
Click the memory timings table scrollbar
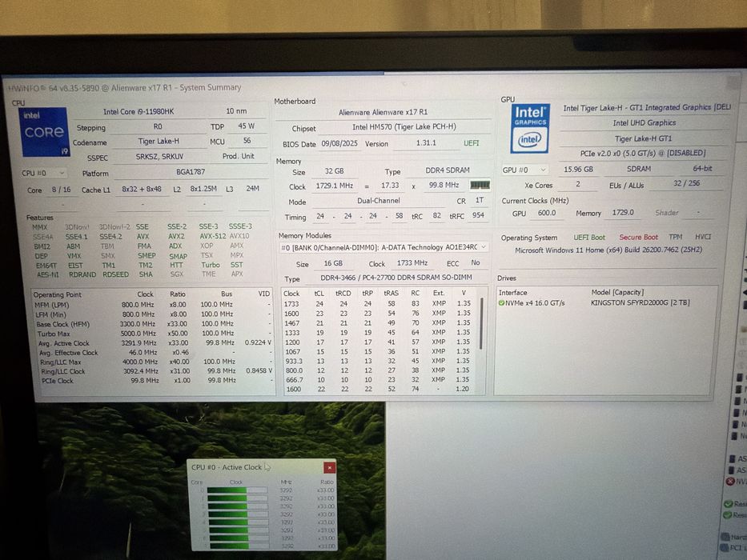(482, 324)
